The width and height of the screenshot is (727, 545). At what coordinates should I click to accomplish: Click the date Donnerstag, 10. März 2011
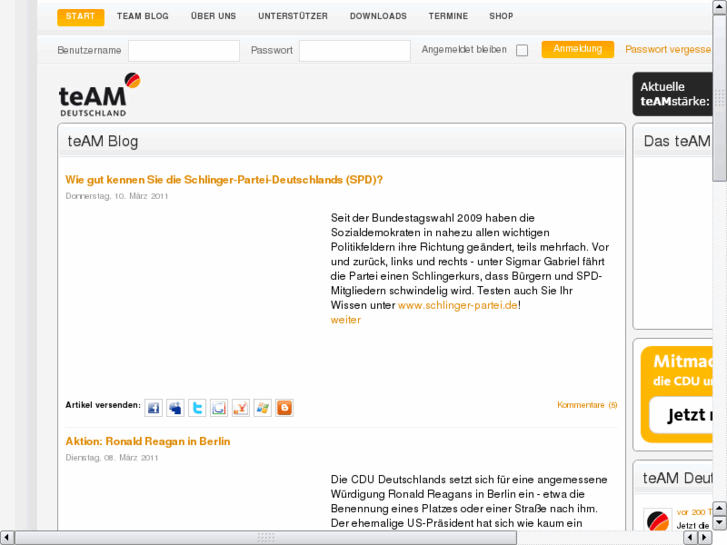pos(117,196)
